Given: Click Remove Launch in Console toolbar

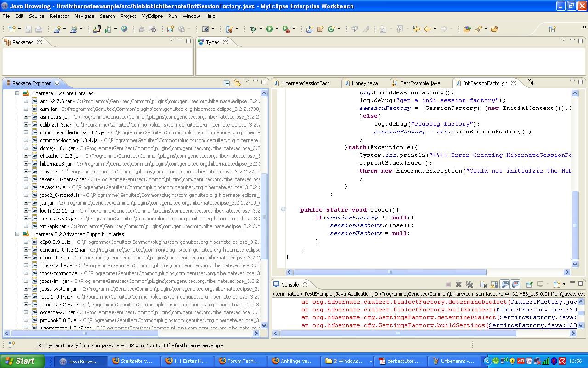Looking at the screenshot, I should (458, 285).
